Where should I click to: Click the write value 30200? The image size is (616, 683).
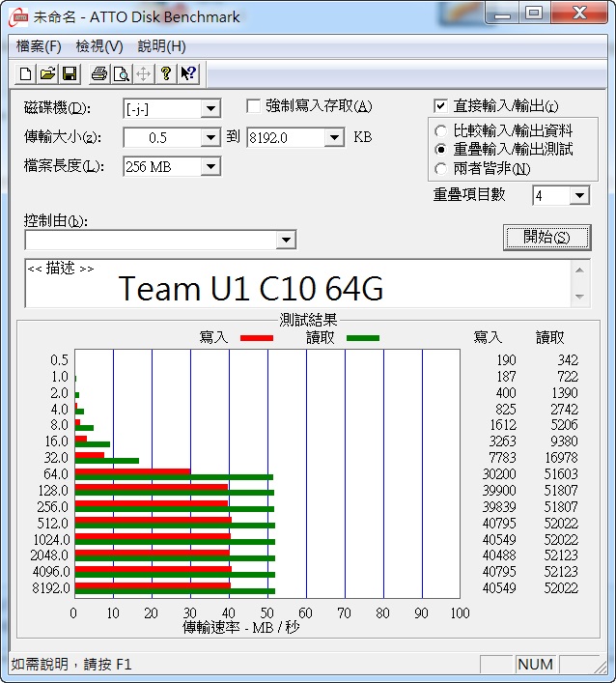(499, 474)
